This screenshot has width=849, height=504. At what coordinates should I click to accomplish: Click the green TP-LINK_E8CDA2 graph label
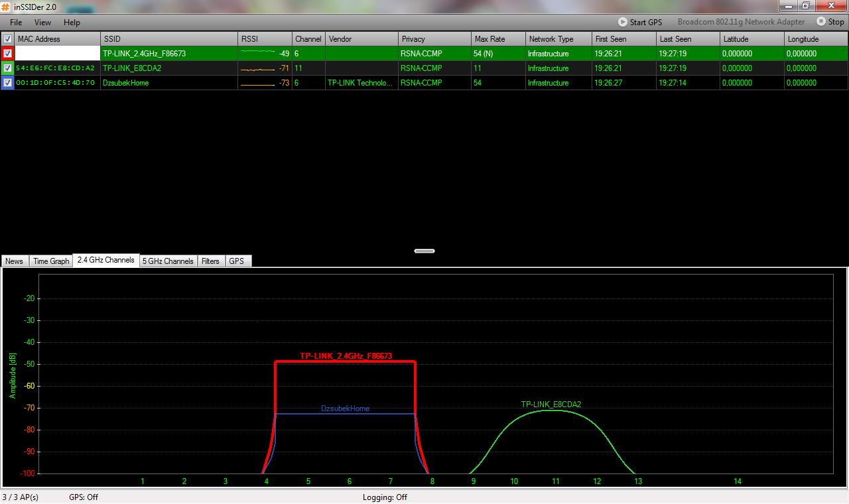[551, 405]
